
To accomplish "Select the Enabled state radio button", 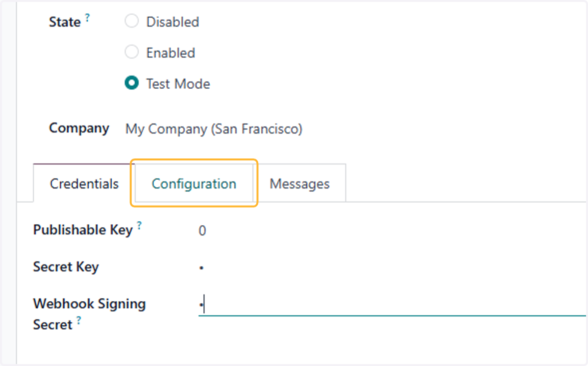I will (132, 52).
